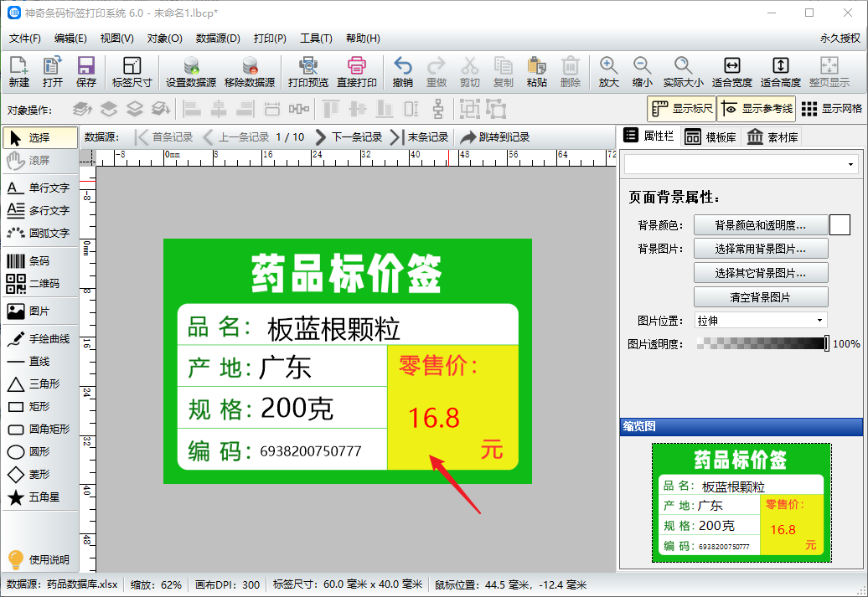The width and height of the screenshot is (868, 597).
Task: Switch to the 模板库 template library tab
Action: pyautogui.click(x=710, y=137)
